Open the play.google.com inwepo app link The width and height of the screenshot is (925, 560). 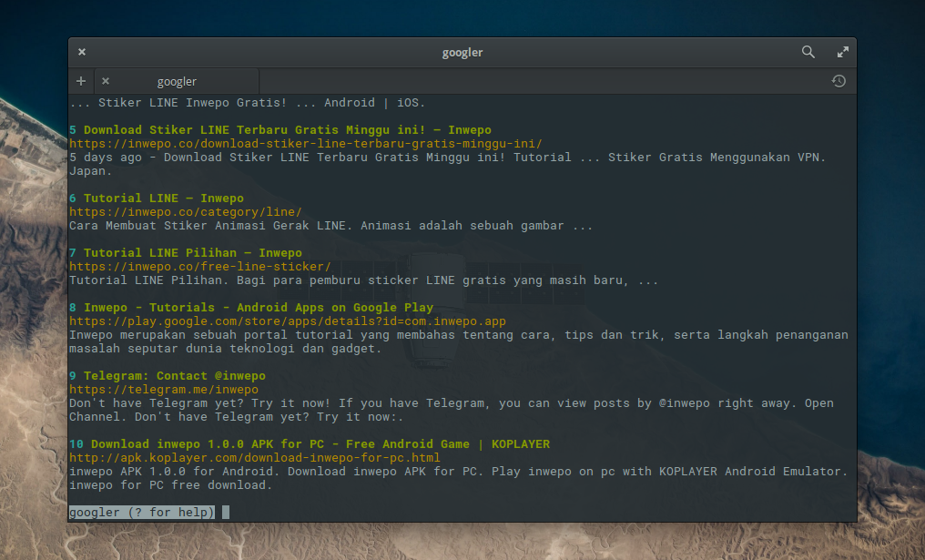point(288,321)
